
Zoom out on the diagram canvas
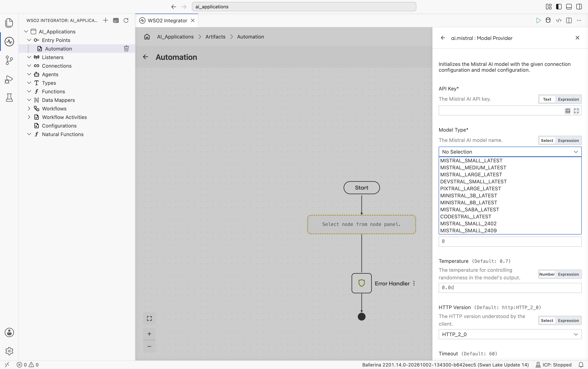tap(149, 346)
